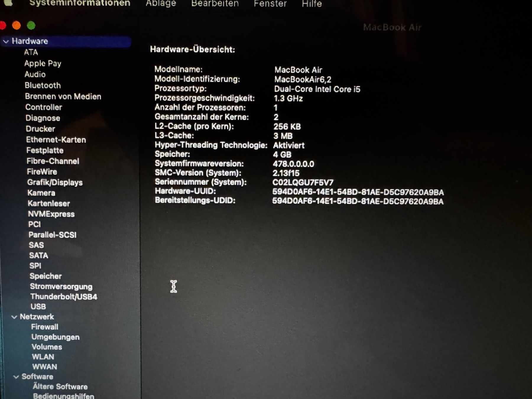Select Ethernet-Karten in the sidebar
532x399 pixels.
pyautogui.click(x=56, y=140)
